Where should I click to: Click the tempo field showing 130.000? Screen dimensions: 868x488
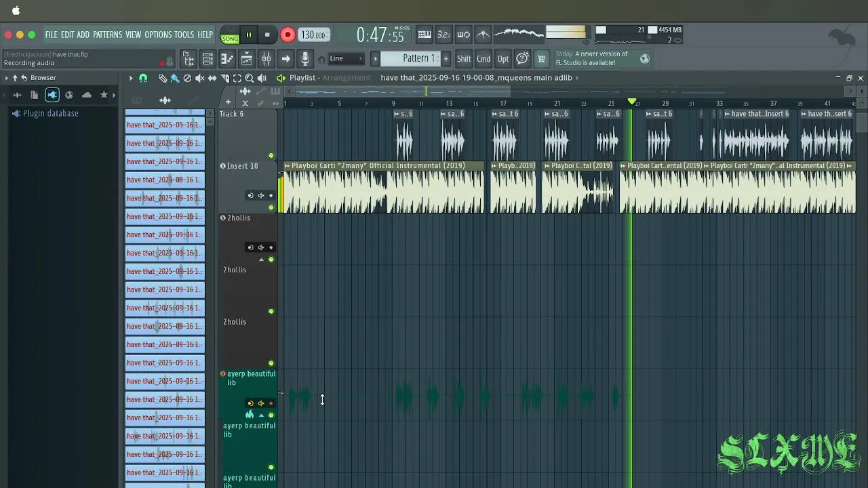313,35
